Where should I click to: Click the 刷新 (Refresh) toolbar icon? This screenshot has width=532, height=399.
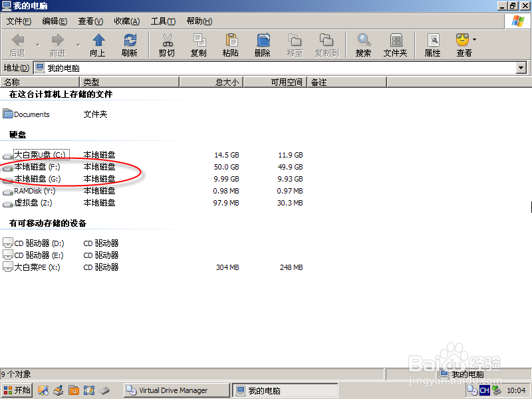pos(130,40)
